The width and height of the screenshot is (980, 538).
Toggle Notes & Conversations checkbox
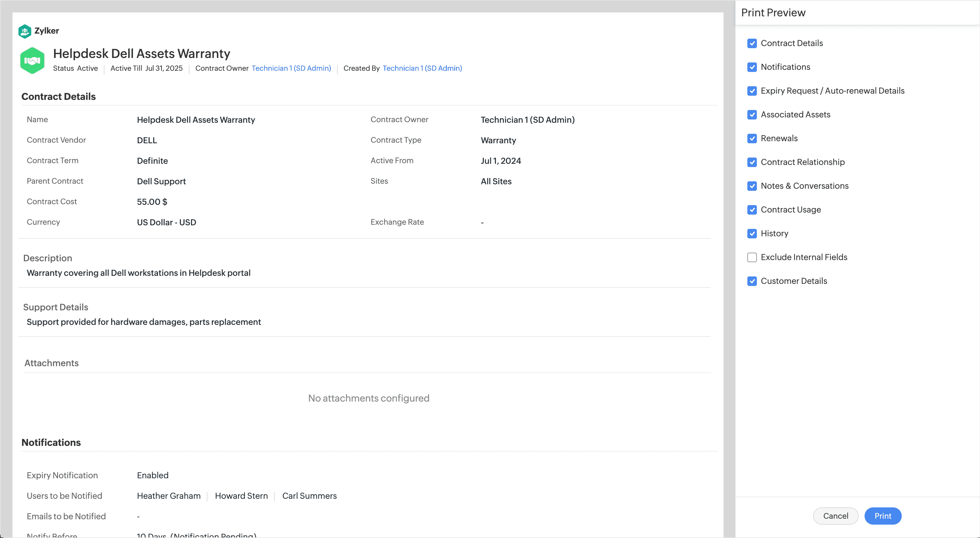coord(752,186)
